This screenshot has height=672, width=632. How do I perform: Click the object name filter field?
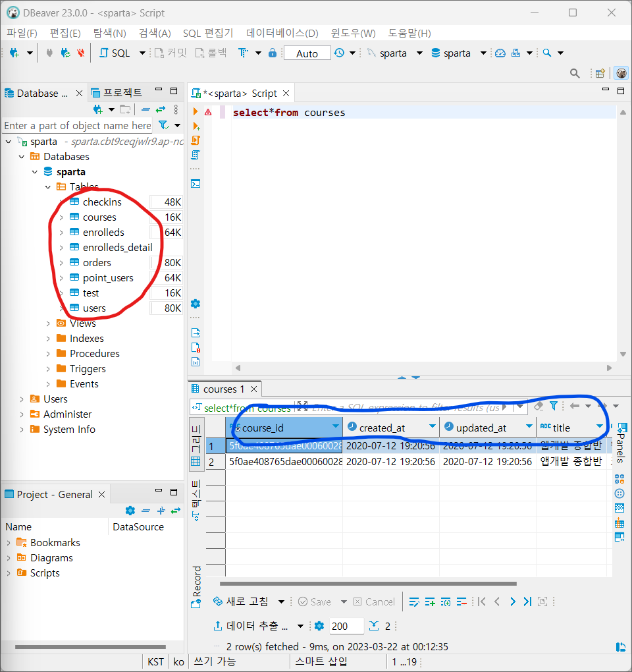tap(78, 126)
